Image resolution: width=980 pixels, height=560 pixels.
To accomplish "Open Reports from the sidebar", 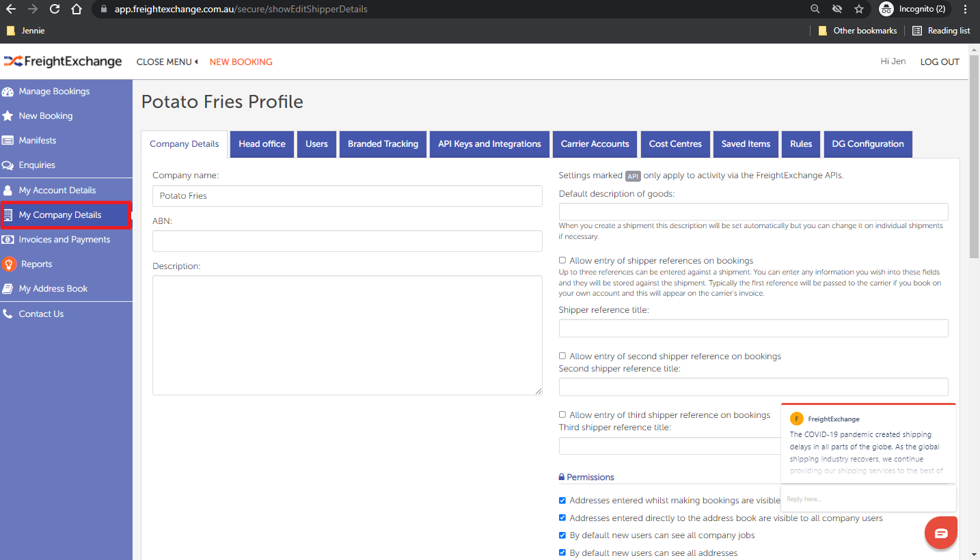I will (36, 264).
